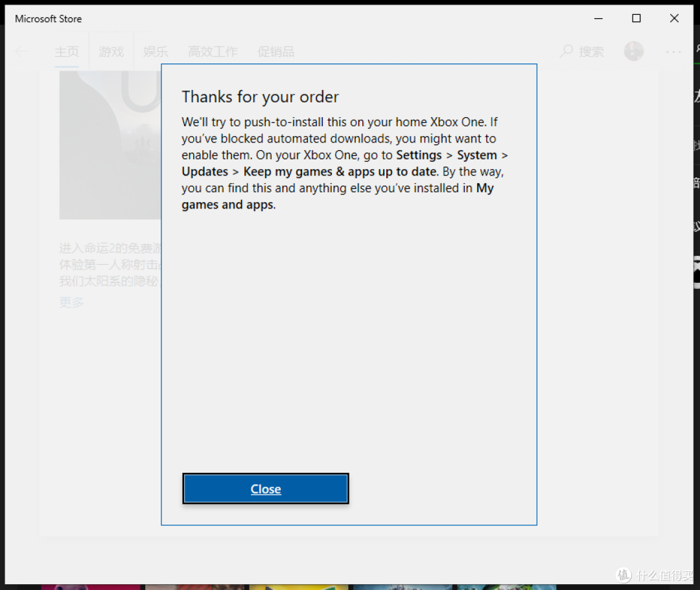Go back with the arrow icon
The height and width of the screenshot is (590, 700).
tap(21, 51)
